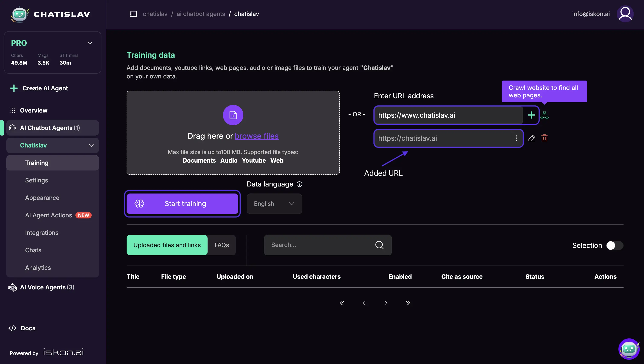Click the STT mins 30m usage value

[x=65, y=62]
